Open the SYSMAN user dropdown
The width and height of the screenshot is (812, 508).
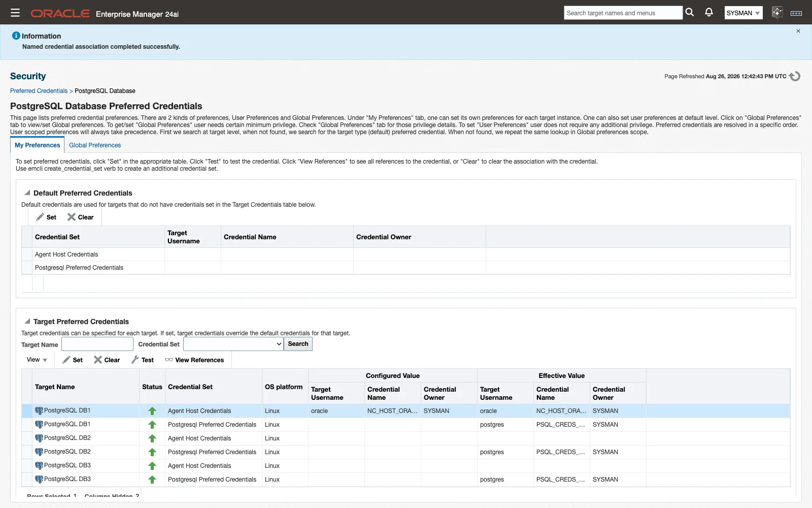click(x=743, y=13)
